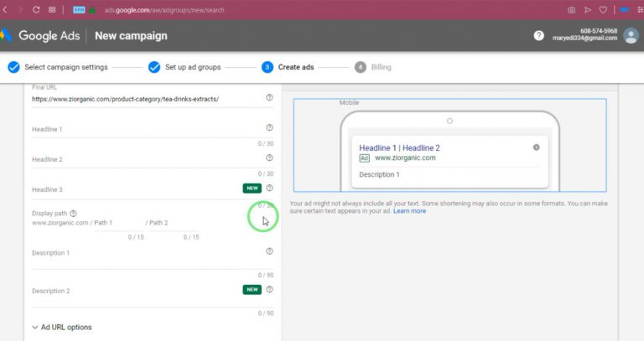Click help icon beside Display path
The height and width of the screenshot is (341, 644).
coord(73,214)
